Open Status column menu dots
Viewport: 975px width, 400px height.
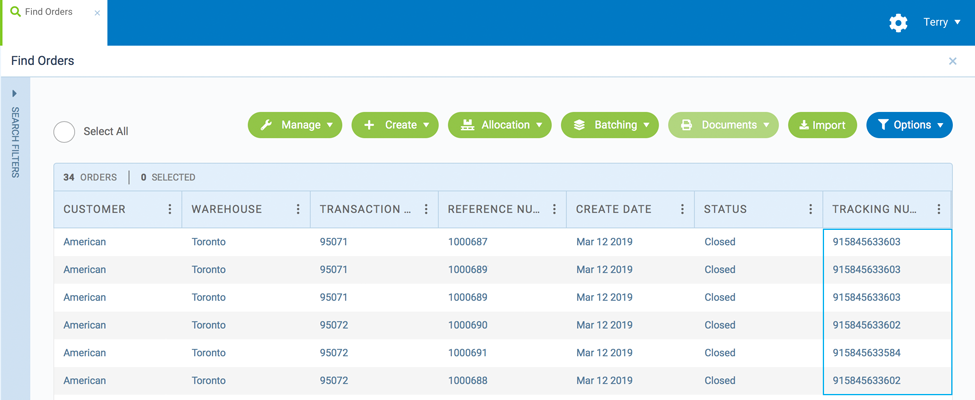pos(810,210)
